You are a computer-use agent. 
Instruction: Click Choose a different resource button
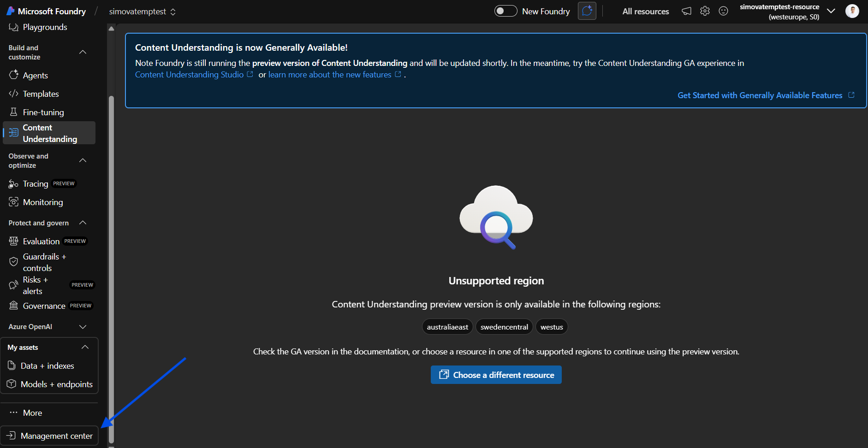496,375
